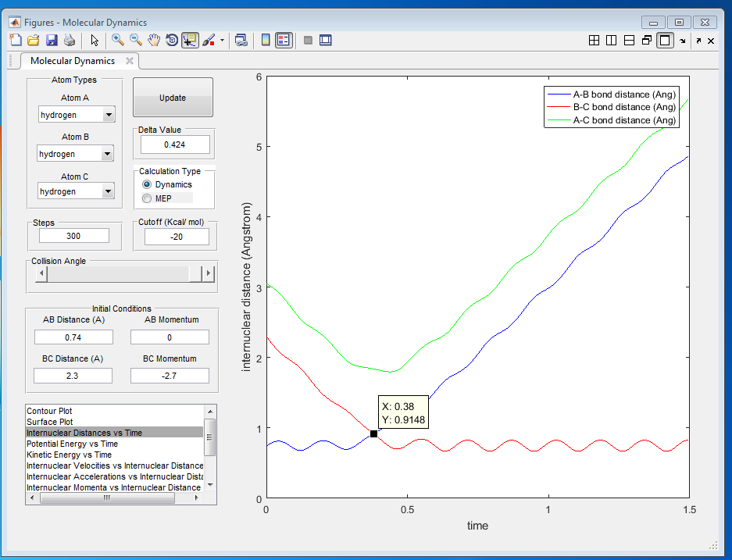
Task: Select the Dynamics calculation type
Action: (147, 184)
